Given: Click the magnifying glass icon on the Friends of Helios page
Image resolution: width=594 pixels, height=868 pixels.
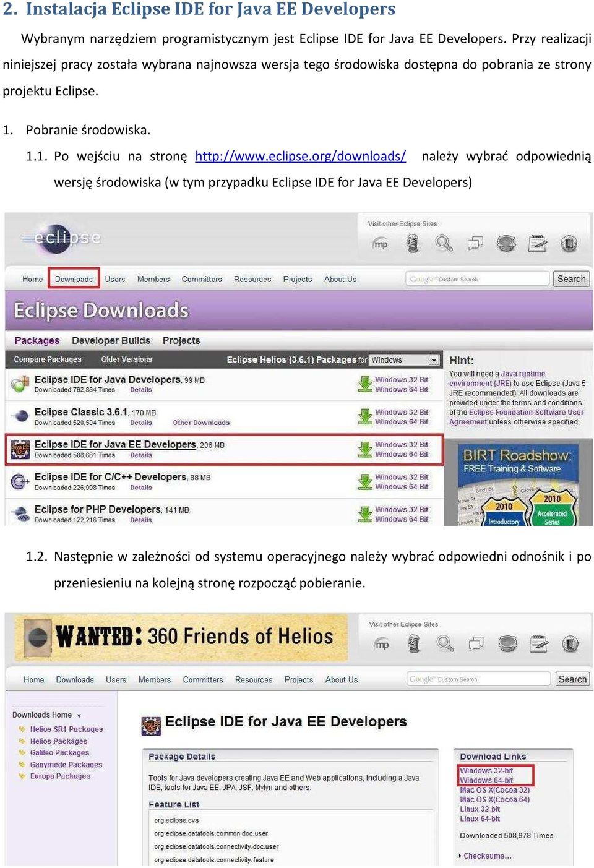Looking at the screenshot, I should click(445, 644).
